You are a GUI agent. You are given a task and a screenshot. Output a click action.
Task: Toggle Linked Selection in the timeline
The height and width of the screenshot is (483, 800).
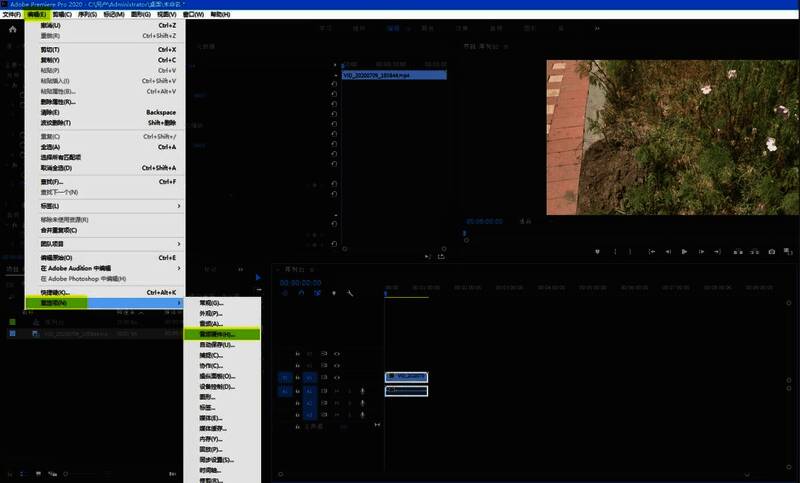[317, 293]
